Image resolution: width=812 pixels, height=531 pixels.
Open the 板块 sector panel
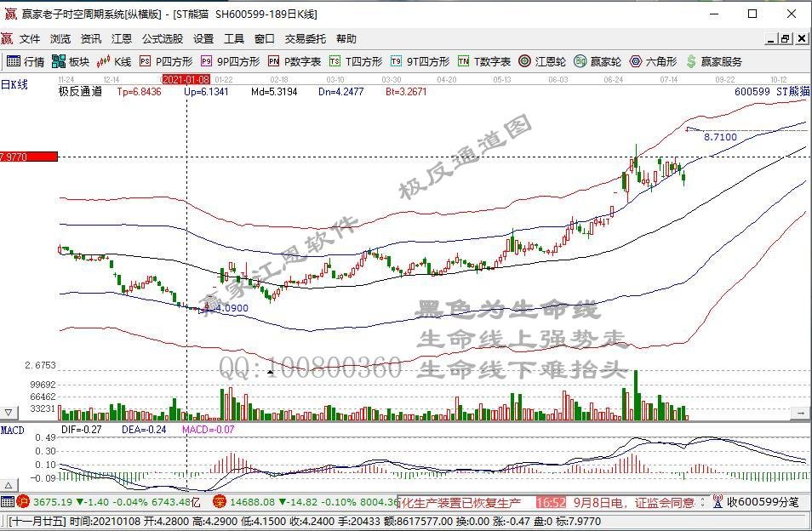[x=71, y=61]
